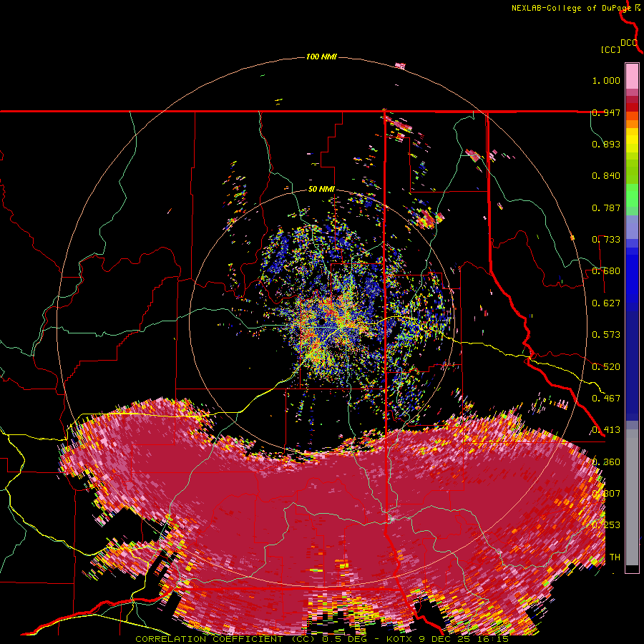The height and width of the screenshot is (644, 644).
Task: Select the 0.253 scale label
Action: pyautogui.click(x=606, y=525)
